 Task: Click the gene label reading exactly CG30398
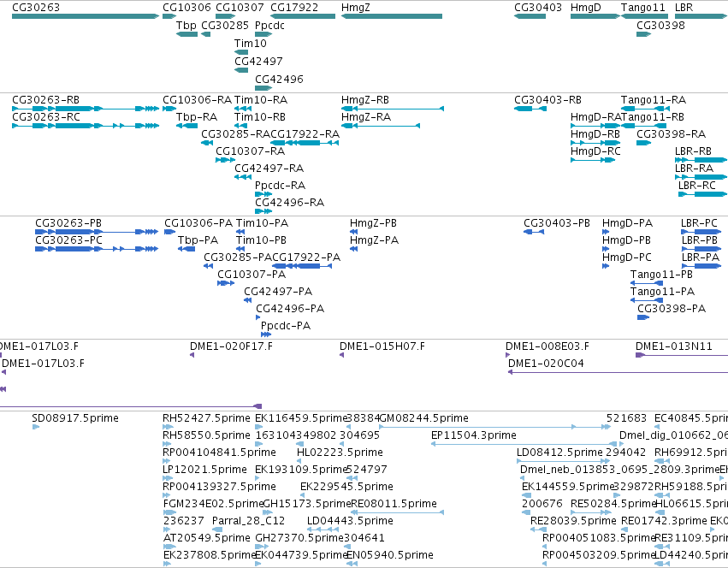[660, 25]
